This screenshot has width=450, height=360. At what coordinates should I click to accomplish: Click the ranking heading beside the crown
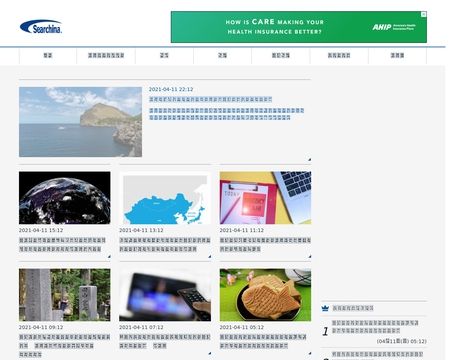(353, 308)
